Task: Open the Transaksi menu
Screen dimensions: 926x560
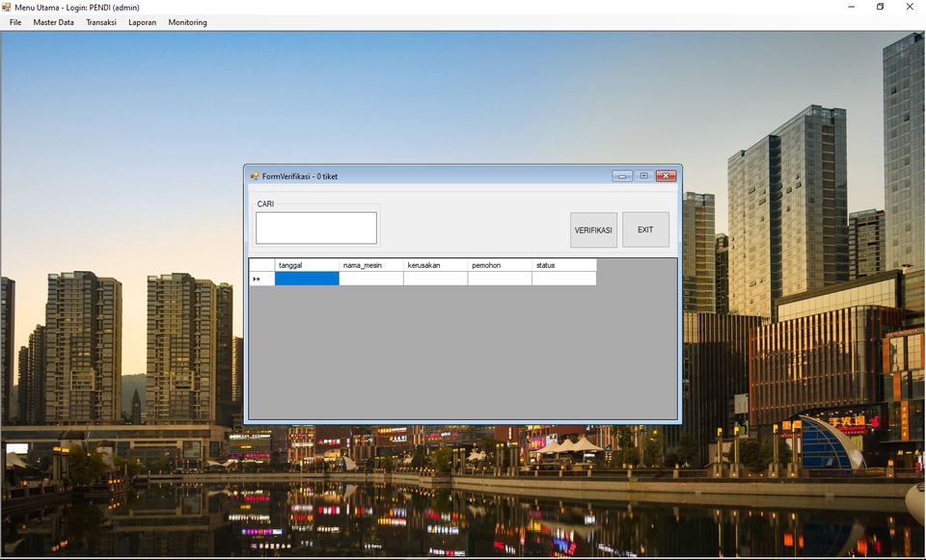Action: pos(100,22)
